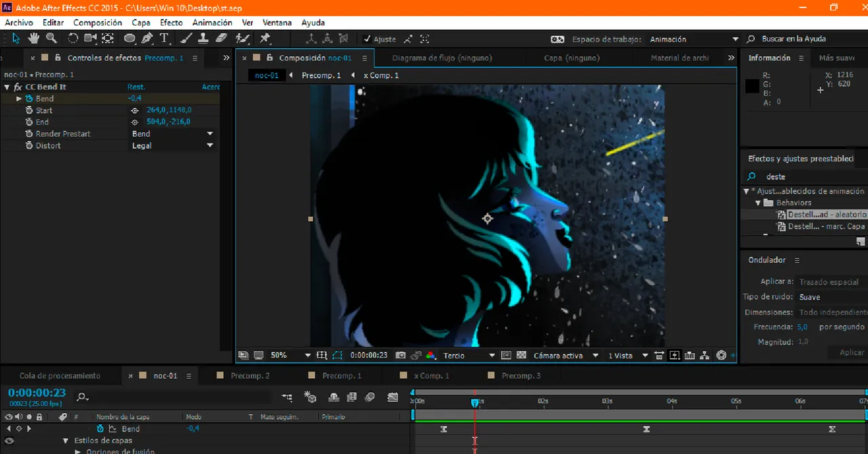
Task: Switch to x Comp. 1 timeline tab
Action: tap(431, 375)
